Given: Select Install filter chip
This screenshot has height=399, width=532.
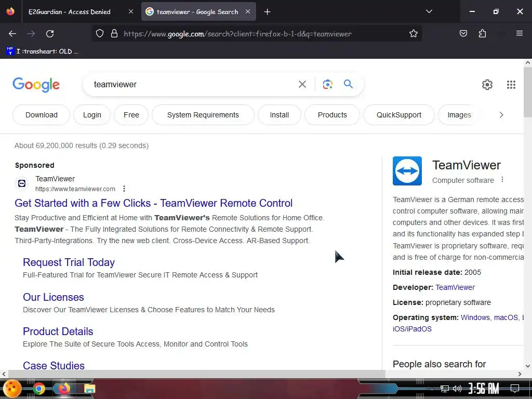Looking at the screenshot, I should (x=279, y=115).
